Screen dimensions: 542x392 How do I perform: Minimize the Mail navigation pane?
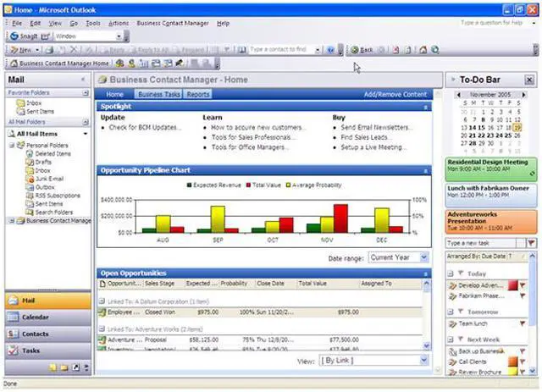[83, 80]
